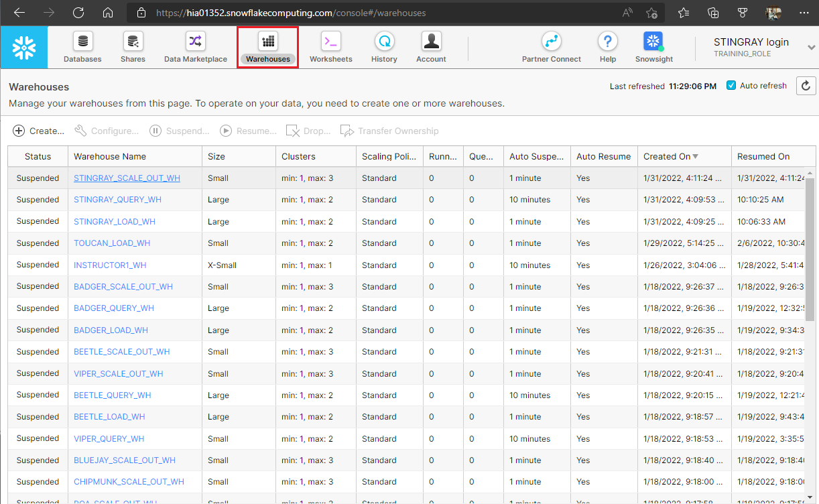Image resolution: width=819 pixels, height=504 pixels.
Task: Open the History page
Action: (384, 48)
